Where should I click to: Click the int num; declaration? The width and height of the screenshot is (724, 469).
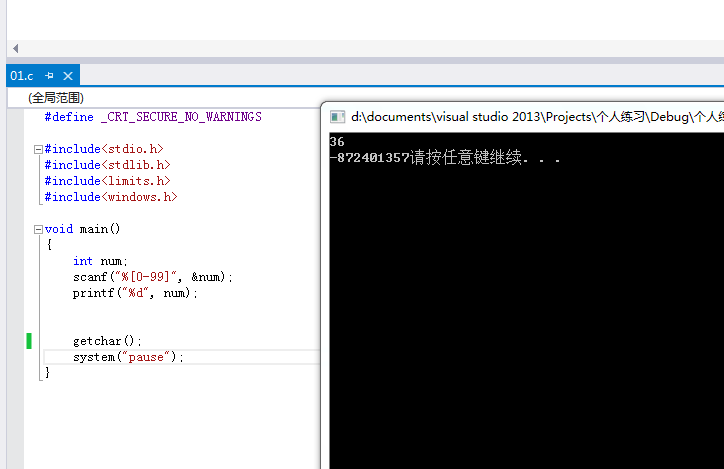(x=100, y=261)
